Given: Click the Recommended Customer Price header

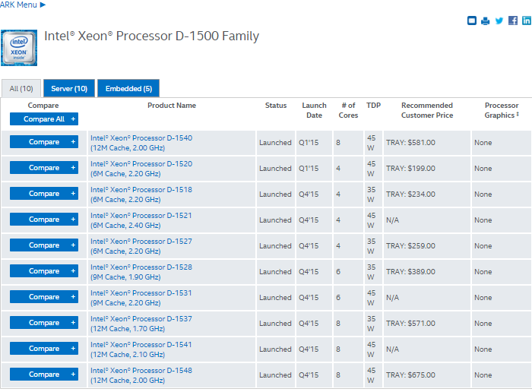Looking at the screenshot, I should [427, 110].
